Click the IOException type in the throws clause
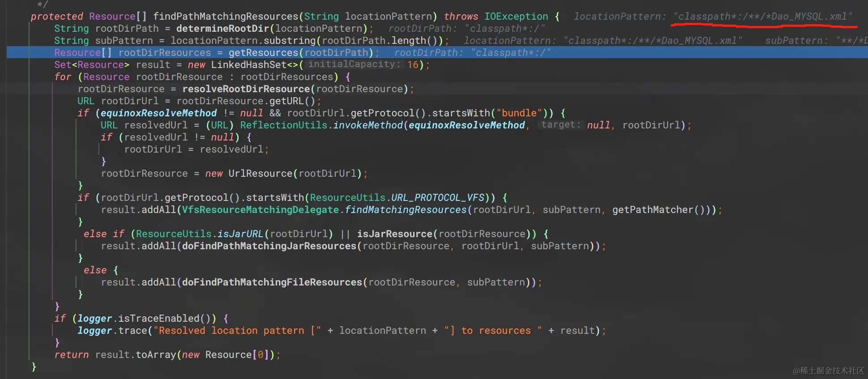 tap(516, 17)
